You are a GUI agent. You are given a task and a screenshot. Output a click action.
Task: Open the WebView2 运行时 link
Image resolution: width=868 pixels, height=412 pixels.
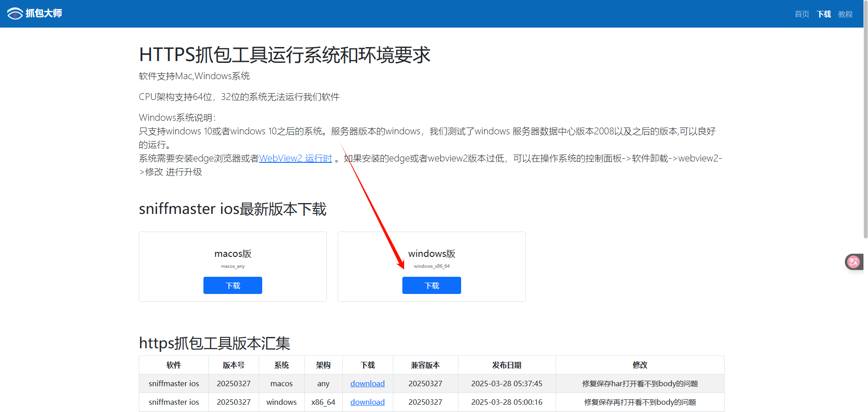(x=296, y=158)
